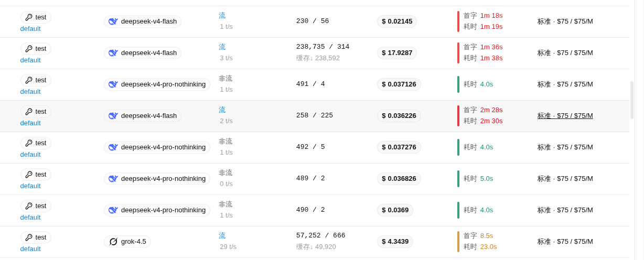Click the key icon in the grok-4.5 row
Screen dimensions: 644x260
click(29, 237)
